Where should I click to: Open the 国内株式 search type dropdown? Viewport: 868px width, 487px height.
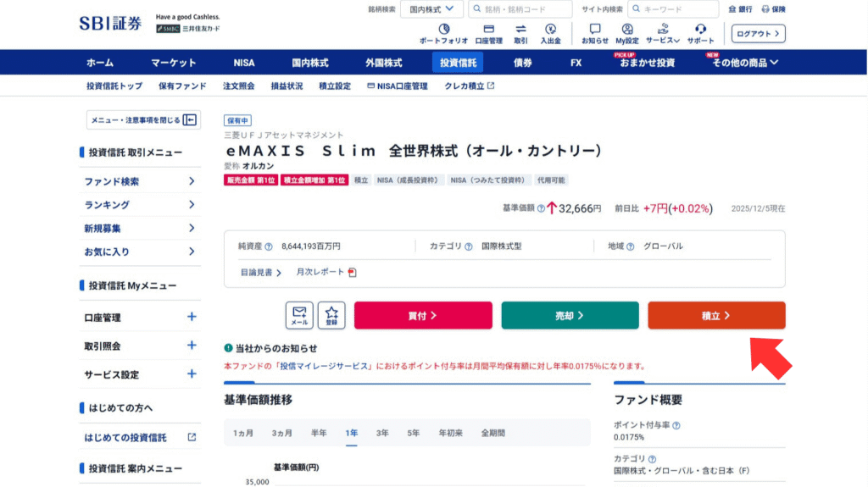[x=431, y=9]
